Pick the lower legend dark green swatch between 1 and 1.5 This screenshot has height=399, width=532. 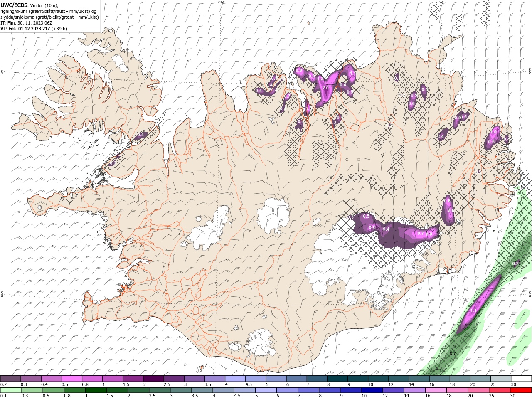[96, 390]
